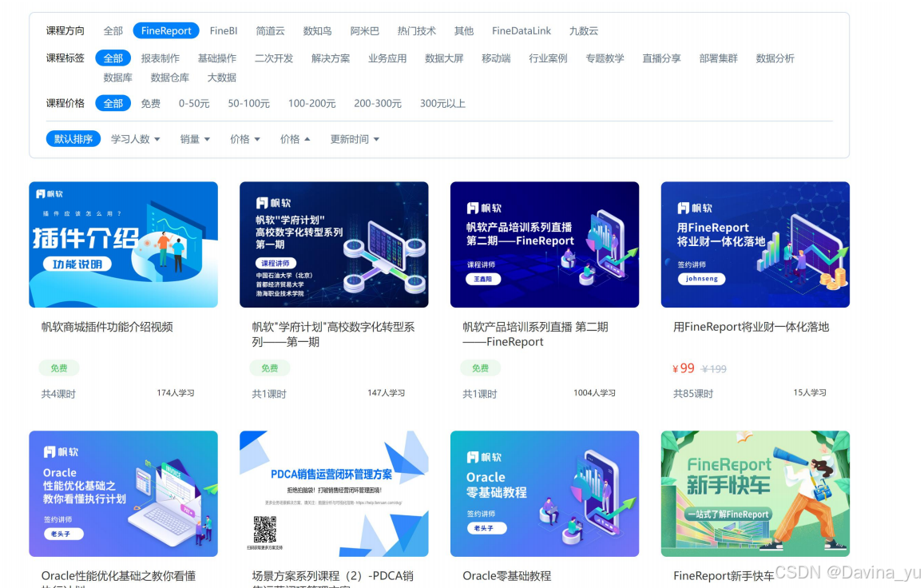The image size is (924, 588).
Task: Select FineDataLink course direction
Action: pyautogui.click(x=521, y=30)
